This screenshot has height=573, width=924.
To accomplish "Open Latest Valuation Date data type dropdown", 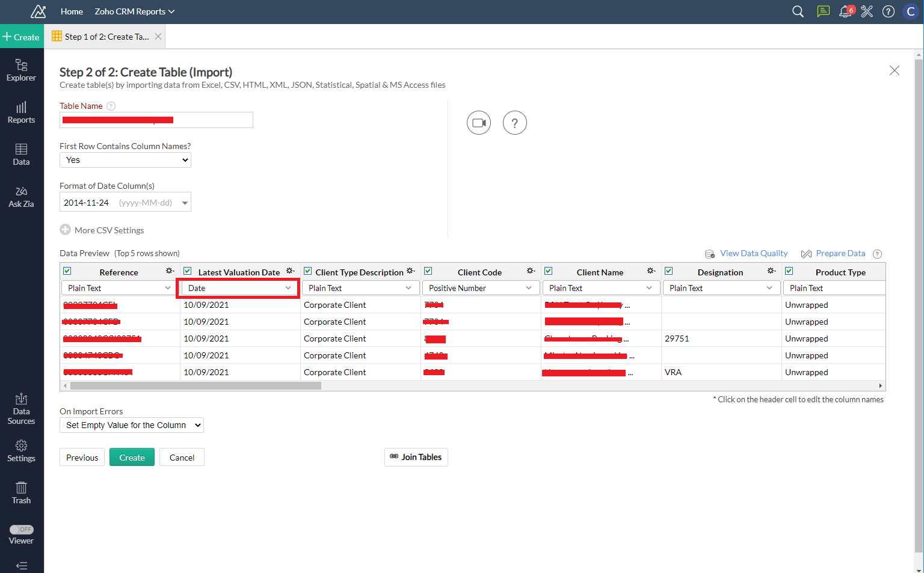I will 239,288.
